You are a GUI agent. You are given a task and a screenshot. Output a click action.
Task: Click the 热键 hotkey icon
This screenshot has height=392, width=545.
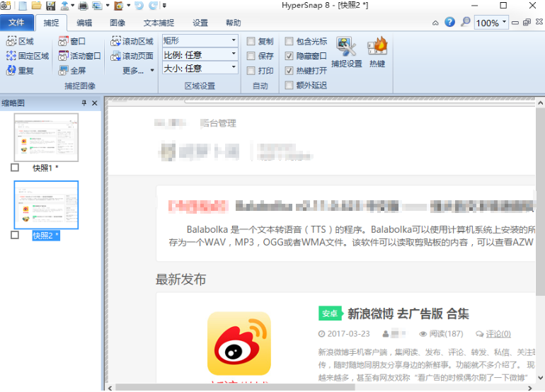point(377,52)
